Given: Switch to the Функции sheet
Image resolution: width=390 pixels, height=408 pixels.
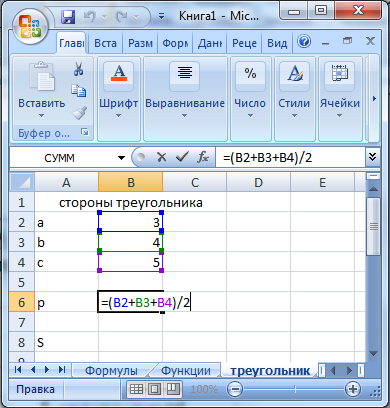Looking at the screenshot, I should click(x=186, y=370).
